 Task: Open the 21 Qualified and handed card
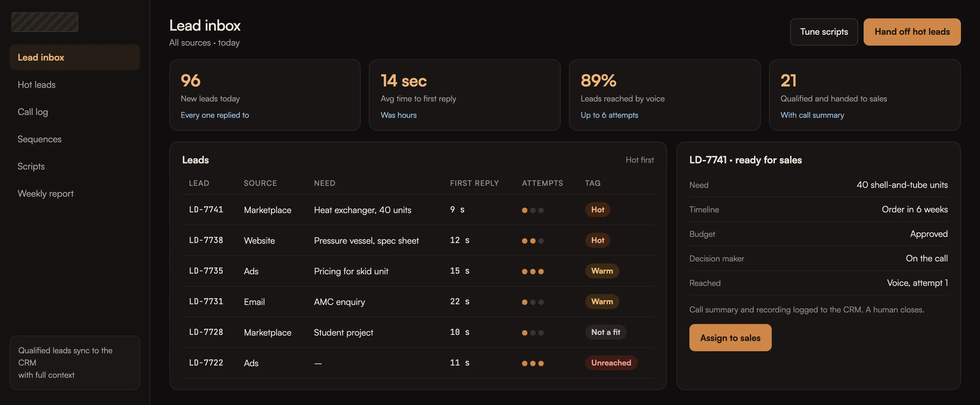[x=865, y=95]
